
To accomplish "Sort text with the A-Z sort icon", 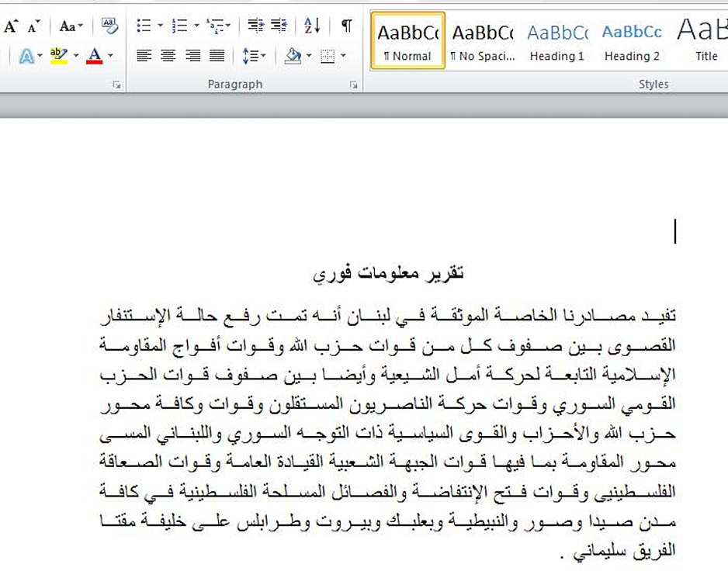I will click(x=312, y=26).
